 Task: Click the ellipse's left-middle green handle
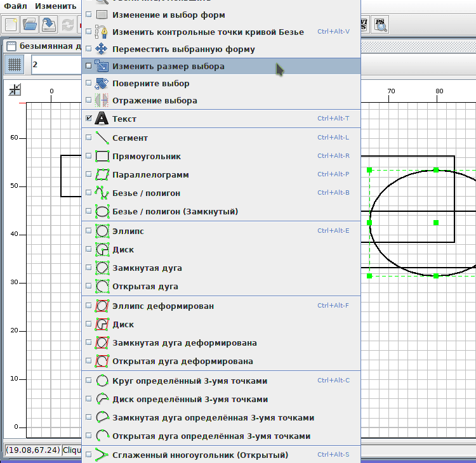click(369, 223)
